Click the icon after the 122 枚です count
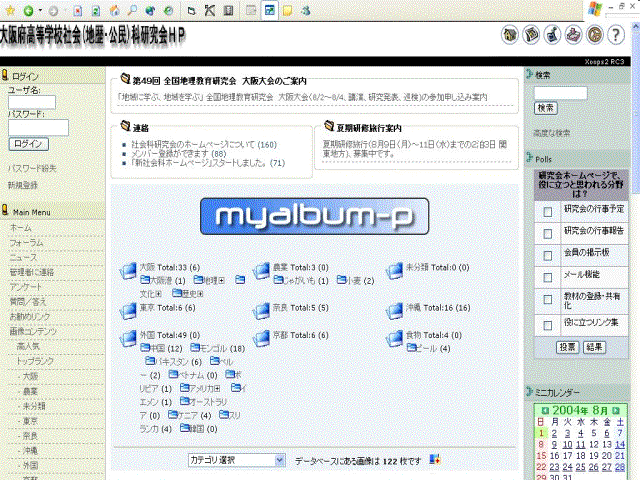Screen dimensions: 640x480 pyautogui.click(x=435, y=460)
